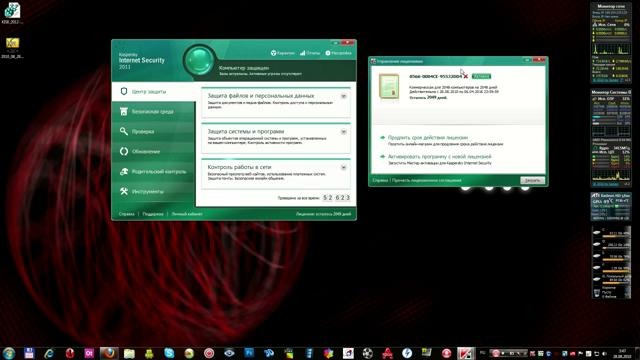Click the license certificate image
This screenshot has width=640, height=360.
click(389, 86)
